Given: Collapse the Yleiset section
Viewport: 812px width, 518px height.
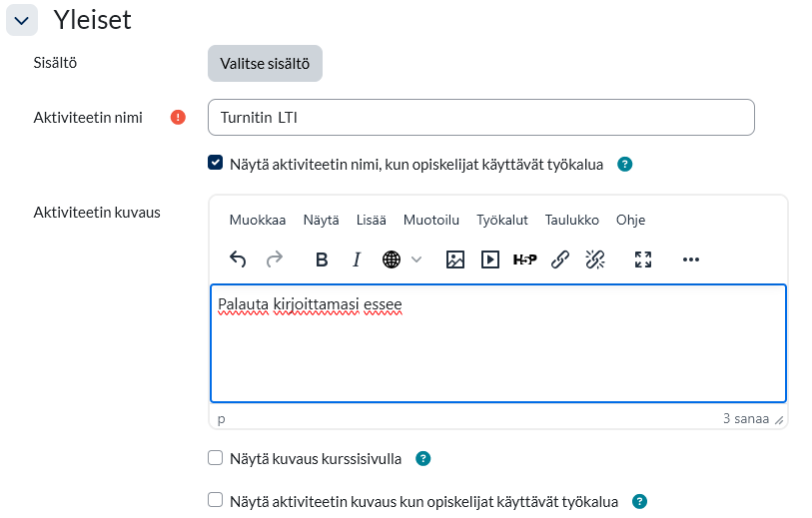Looking at the screenshot, I should pyautogui.click(x=22, y=20).
